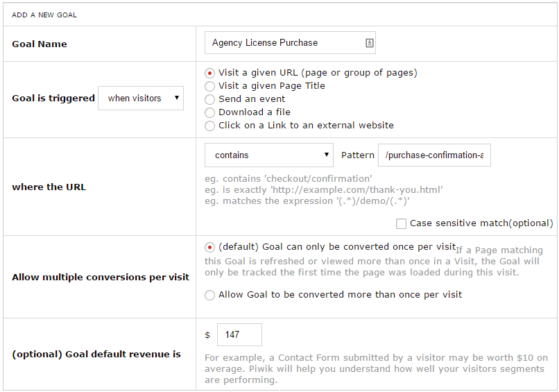Image resolution: width=559 pixels, height=392 pixels.
Task: Click the revenue field showing 147
Action: tap(239, 334)
